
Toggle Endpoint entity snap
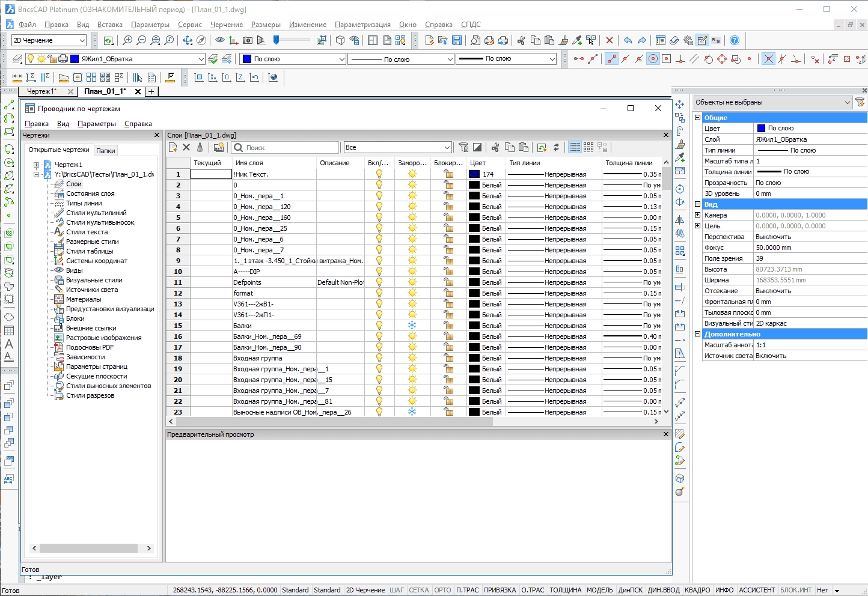(x=611, y=59)
